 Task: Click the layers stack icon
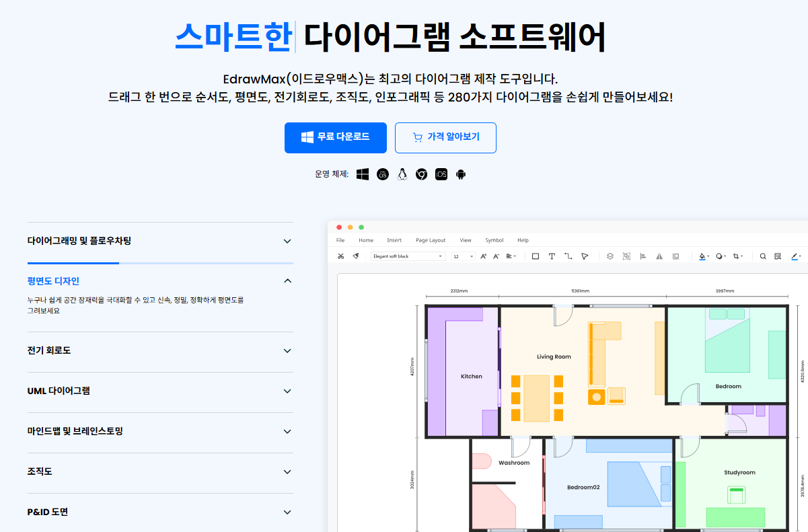pyautogui.click(x=610, y=256)
